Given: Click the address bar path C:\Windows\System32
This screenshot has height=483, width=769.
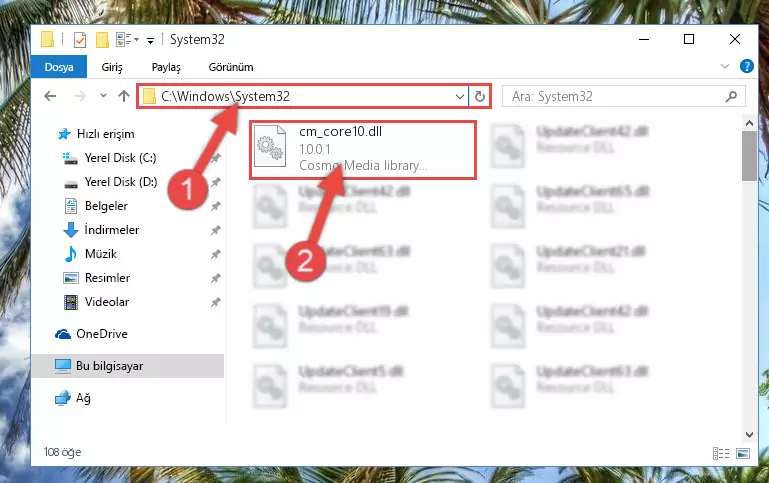Looking at the screenshot, I should point(226,97).
